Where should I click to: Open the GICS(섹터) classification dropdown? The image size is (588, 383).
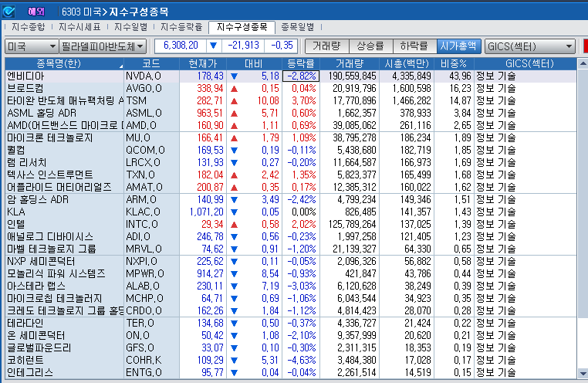coord(530,46)
